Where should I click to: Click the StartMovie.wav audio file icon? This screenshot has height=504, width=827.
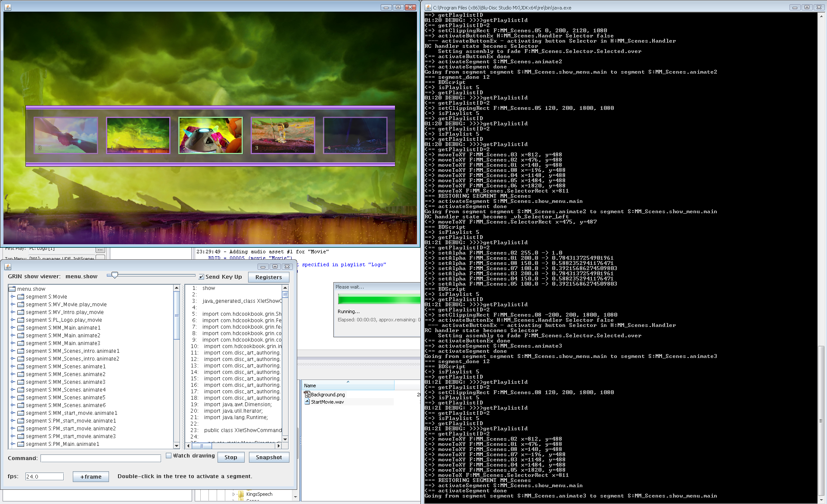pos(307,402)
